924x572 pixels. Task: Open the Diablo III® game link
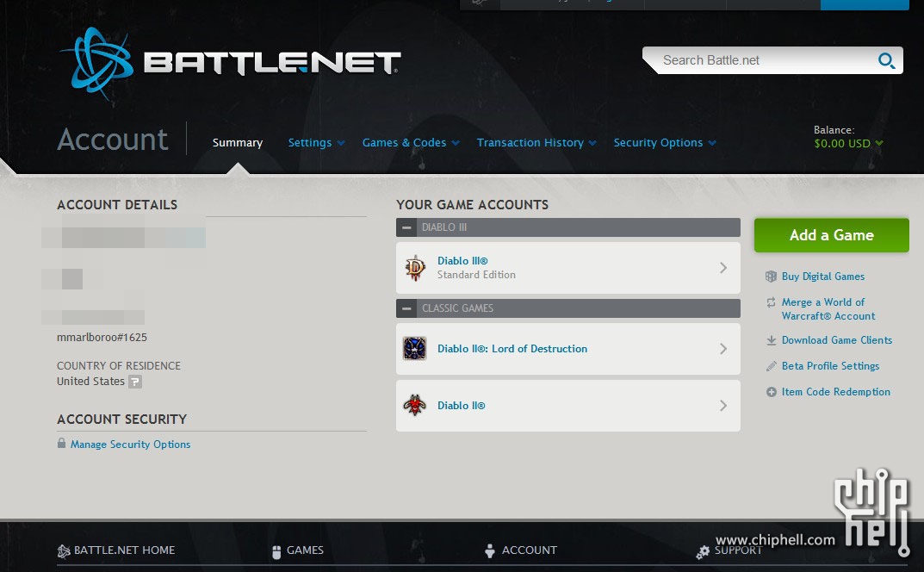462,261
